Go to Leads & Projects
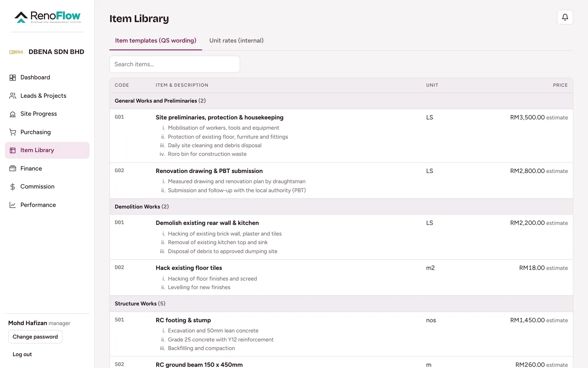Screen dimensions: 588x368 (x=47, y=96)
